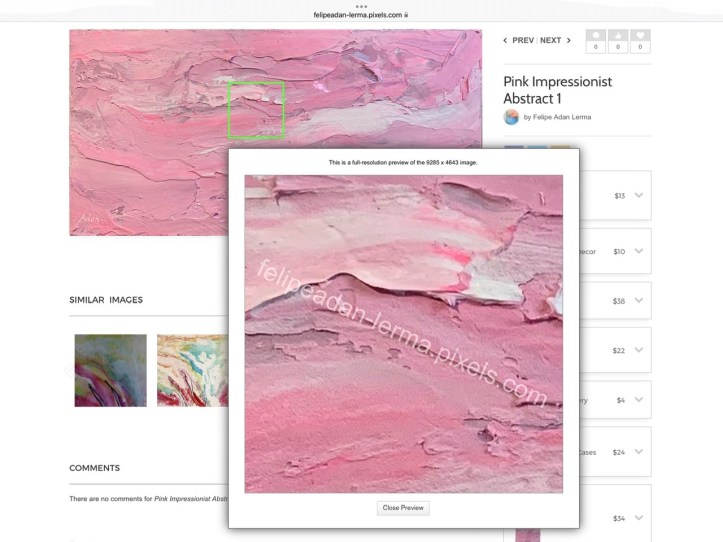Viewport: 723px width, 542px height.
Task: Expand the $13 product option
Action: pos(638,195)
